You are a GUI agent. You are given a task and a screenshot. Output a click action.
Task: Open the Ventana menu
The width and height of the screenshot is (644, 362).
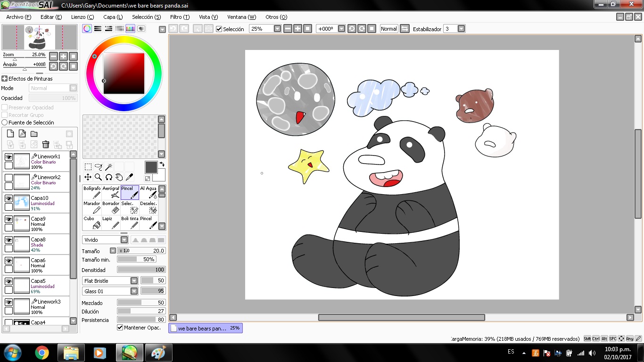click(241, 17)
